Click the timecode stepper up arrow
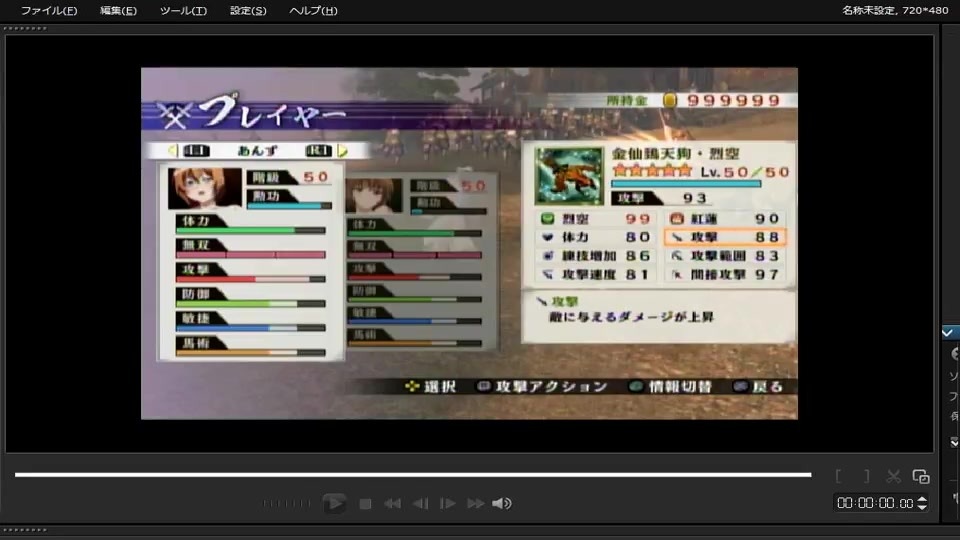Screen dimensions: 960x540 pos(922,500)
